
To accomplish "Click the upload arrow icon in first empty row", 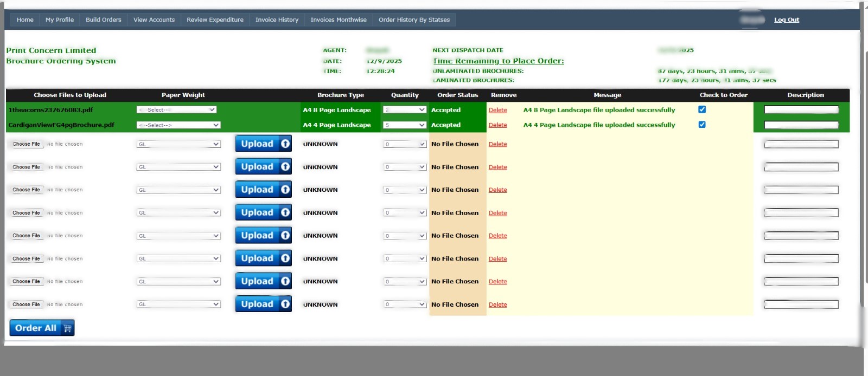I will [x=285, y=144].
